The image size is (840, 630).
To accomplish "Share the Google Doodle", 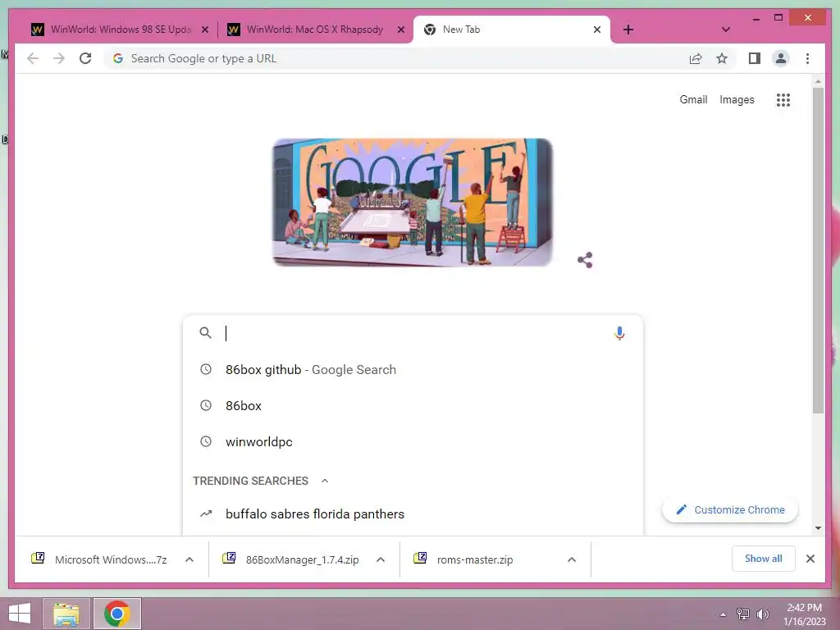I will click(585, 260).
